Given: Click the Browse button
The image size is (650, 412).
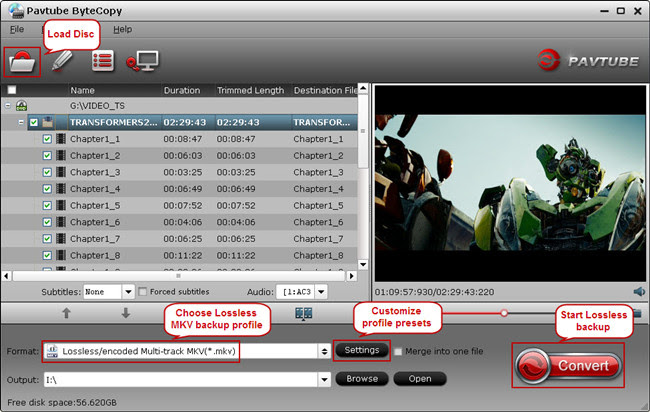Looking at the screenshot, I should coord(362,379).
